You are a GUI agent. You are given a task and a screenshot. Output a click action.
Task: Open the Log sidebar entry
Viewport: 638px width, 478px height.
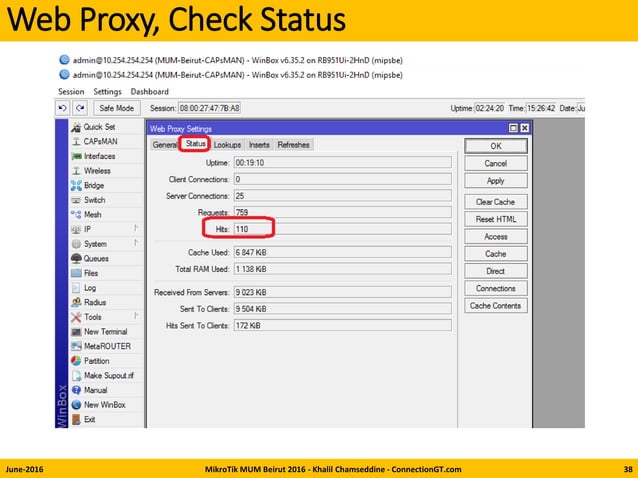107,288
